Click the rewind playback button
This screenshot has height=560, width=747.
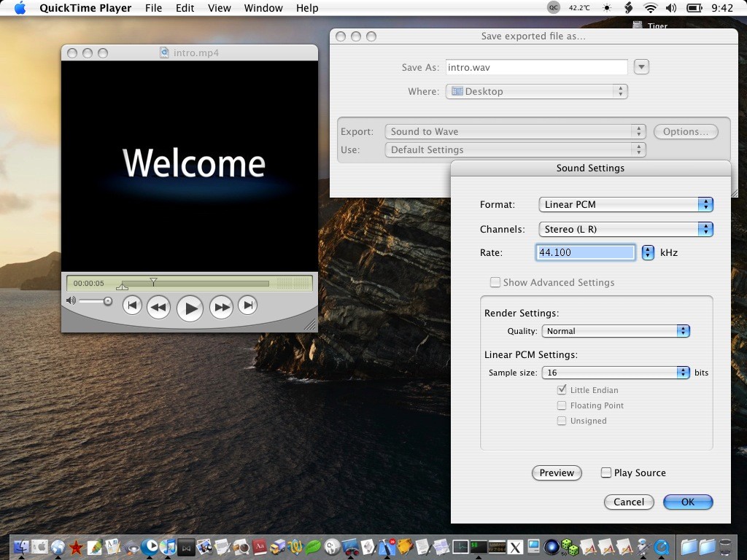coord(158,307)
